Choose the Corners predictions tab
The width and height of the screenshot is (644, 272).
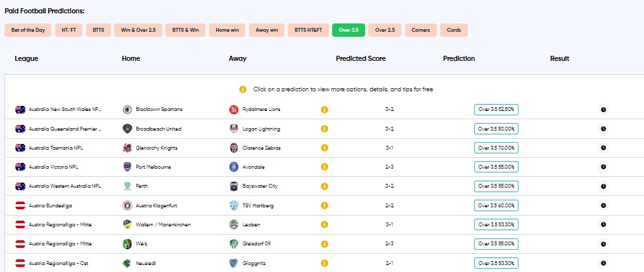point(421,30)
